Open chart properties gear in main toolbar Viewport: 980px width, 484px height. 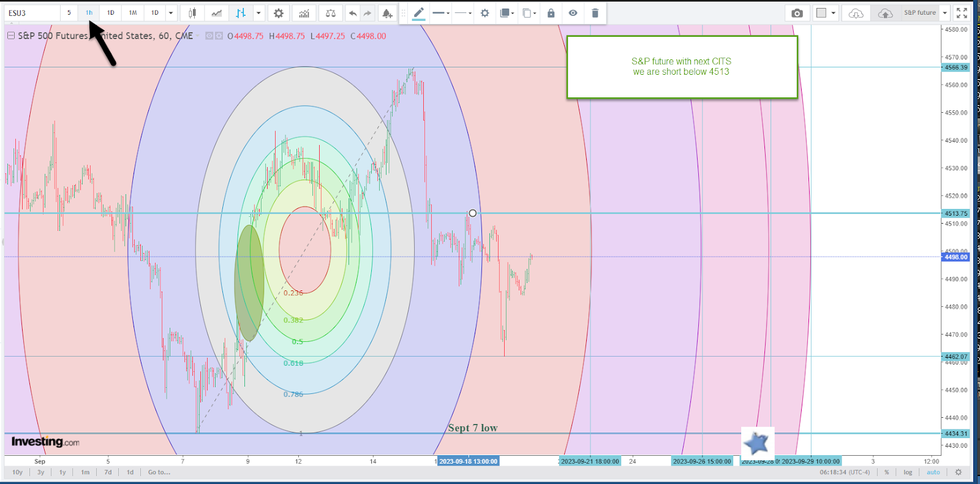279,13
